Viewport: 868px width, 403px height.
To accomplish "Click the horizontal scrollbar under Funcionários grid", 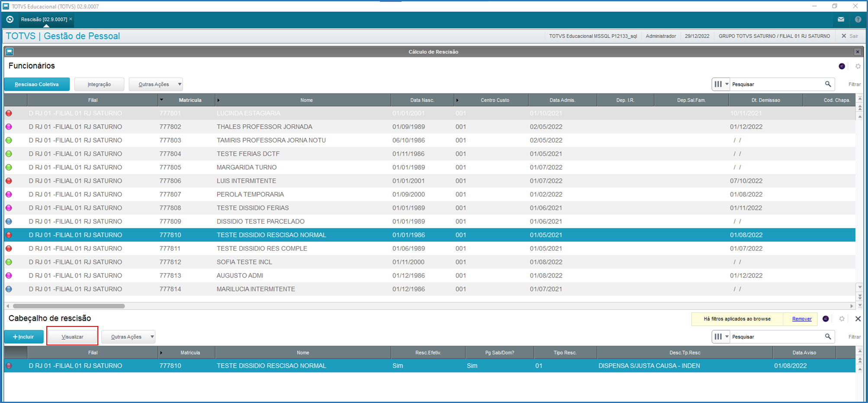I will pyautogui.click(x=69, y=306).
